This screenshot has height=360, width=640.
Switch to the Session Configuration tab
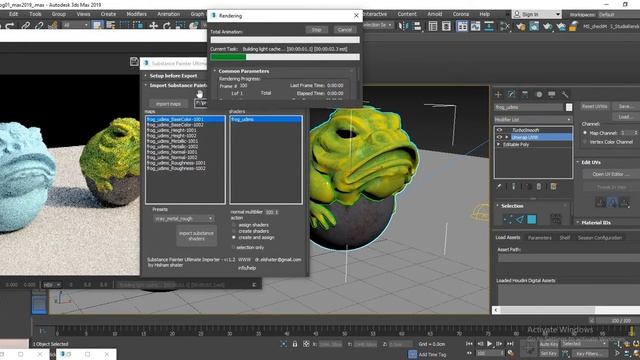tap(600, 238)
